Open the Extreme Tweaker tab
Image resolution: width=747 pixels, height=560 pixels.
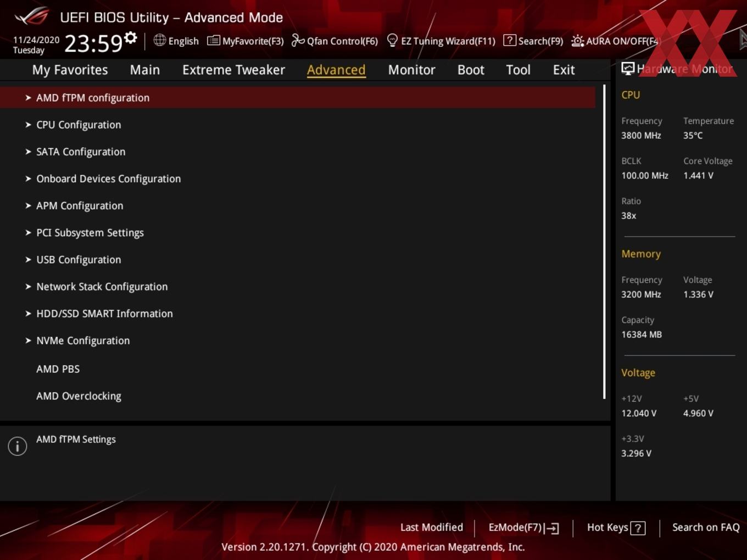233,70
